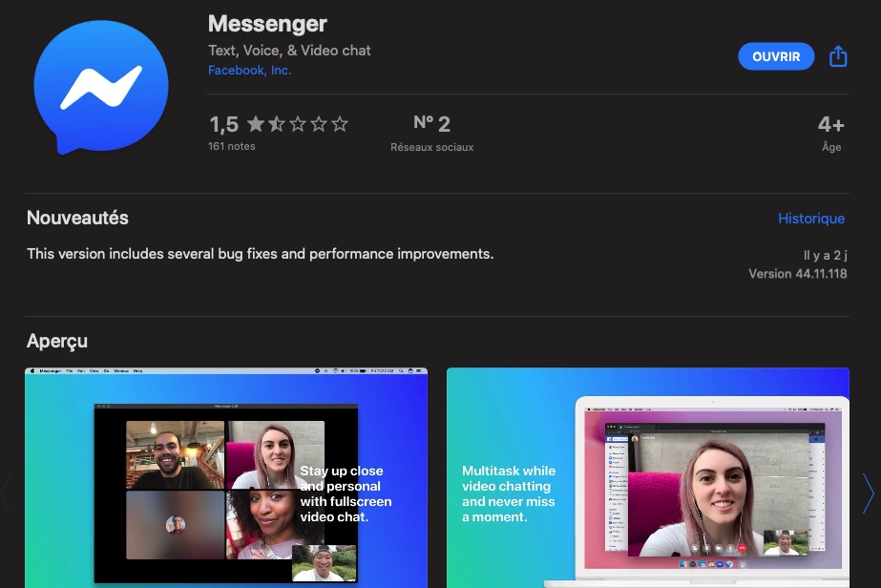This screenshot has height=588, width=881.
Task: Click the Aperçu section heading
Action: pos(56,341)
